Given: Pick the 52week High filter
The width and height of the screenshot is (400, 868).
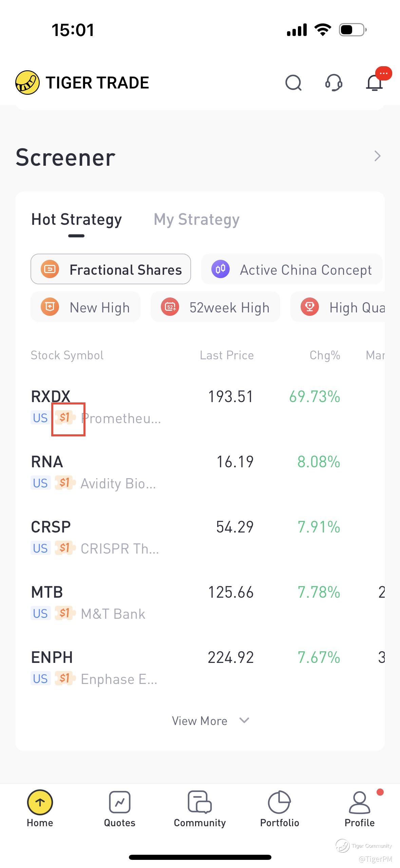Looking at the screenshot, I should (215, 307).
